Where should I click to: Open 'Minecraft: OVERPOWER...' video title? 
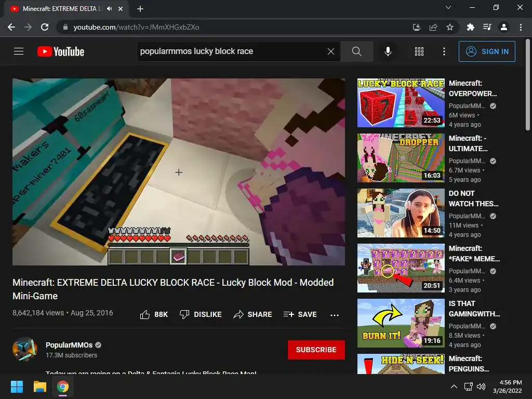[x=473, y=88]
